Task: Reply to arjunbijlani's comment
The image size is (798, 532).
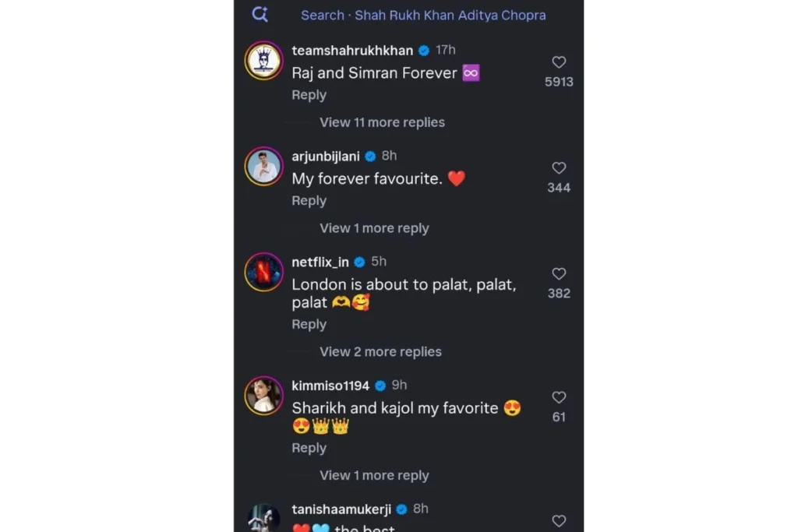Action: [x=309, y=201]
